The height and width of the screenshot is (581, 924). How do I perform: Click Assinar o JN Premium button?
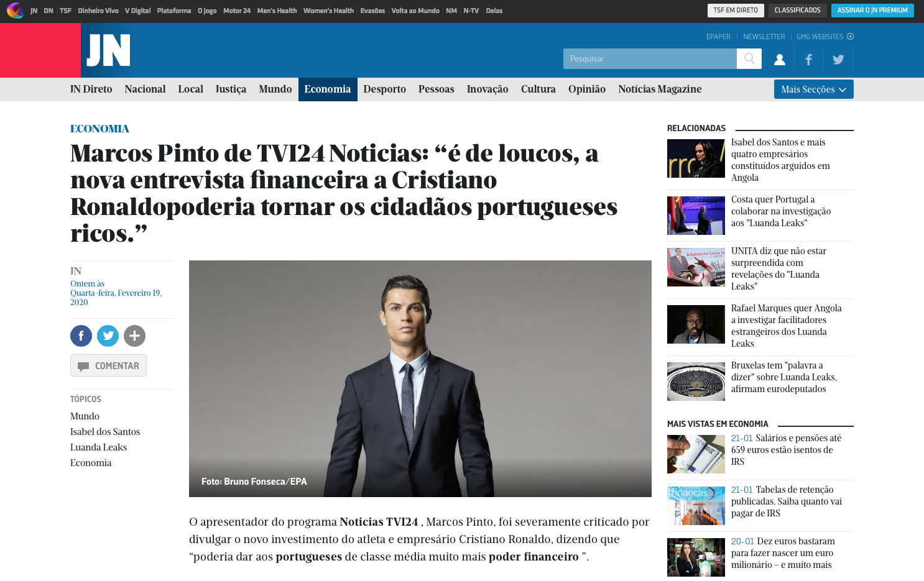(872, 11)
